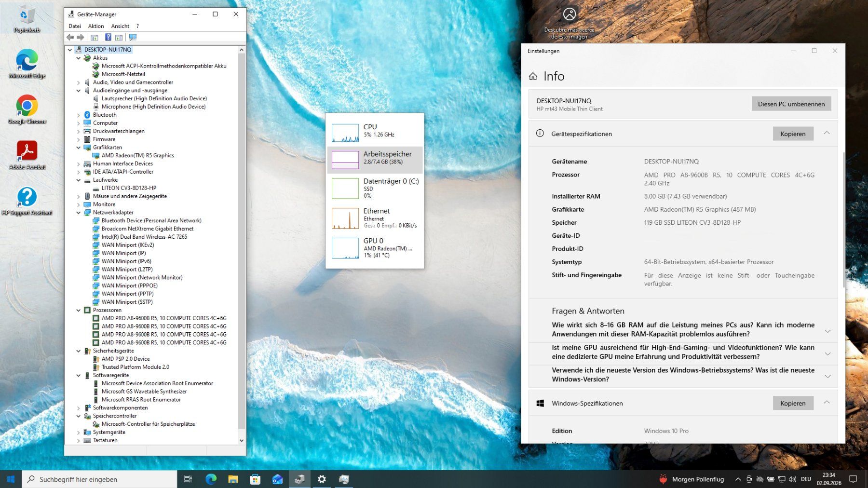Expand the 8–16 GB RAM question

827,331
